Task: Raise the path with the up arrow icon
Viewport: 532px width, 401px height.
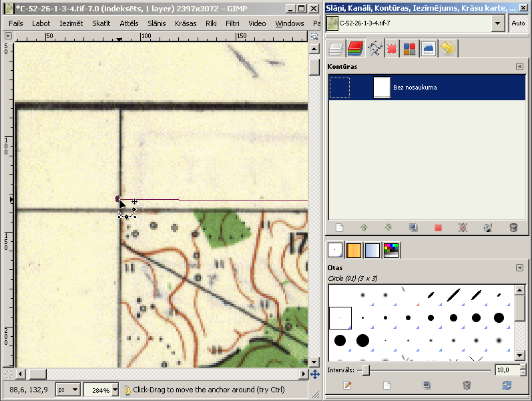Action: point(364,227)
